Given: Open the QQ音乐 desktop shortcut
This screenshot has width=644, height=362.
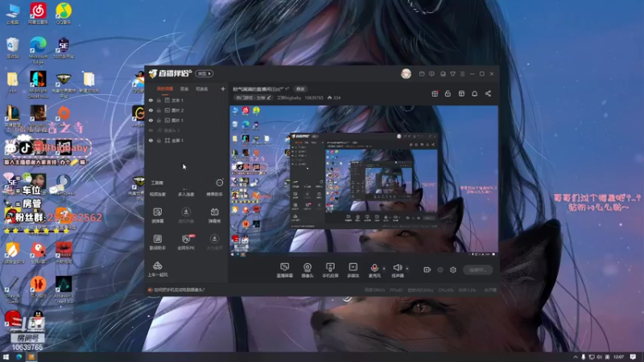Looking at the screenshot, I should click(x=64, y=13).
